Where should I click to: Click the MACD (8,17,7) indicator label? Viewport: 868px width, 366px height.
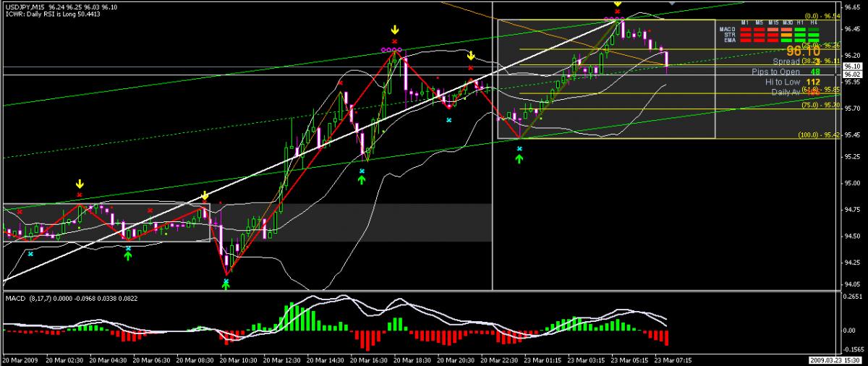pos(27,297)
